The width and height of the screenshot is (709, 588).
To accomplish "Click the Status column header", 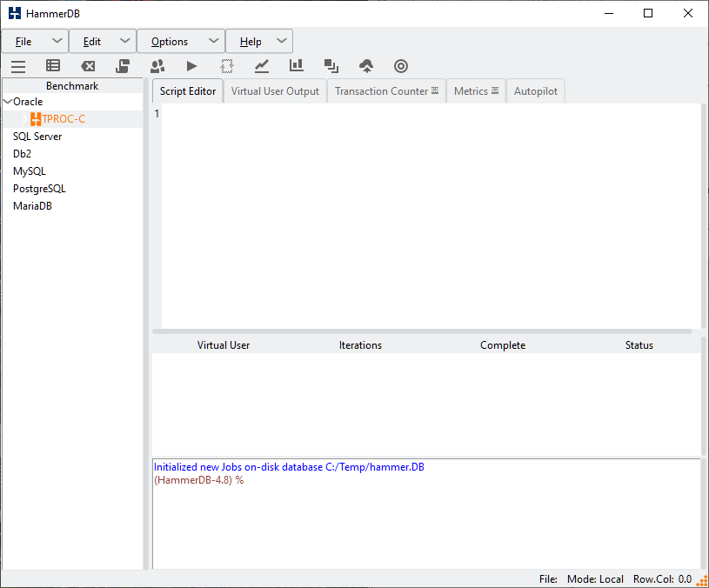I will tap(639, 345).
